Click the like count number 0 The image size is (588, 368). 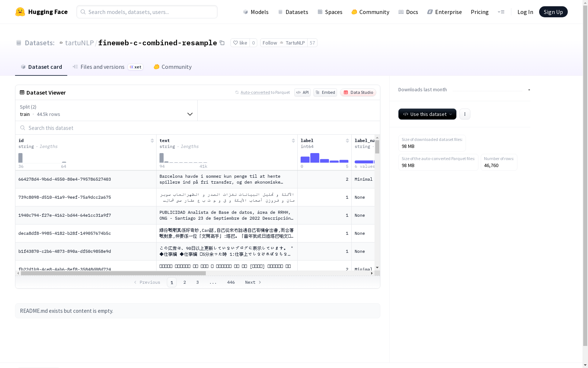coord(254,43)
